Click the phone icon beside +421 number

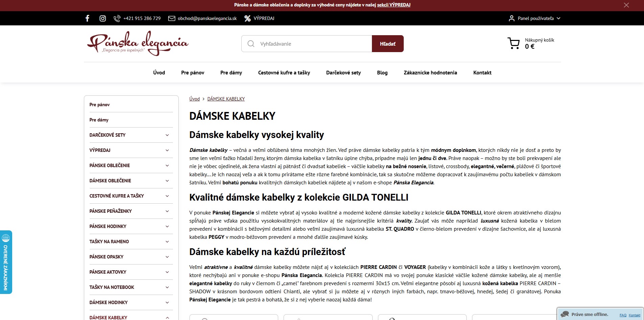[117, 18]
